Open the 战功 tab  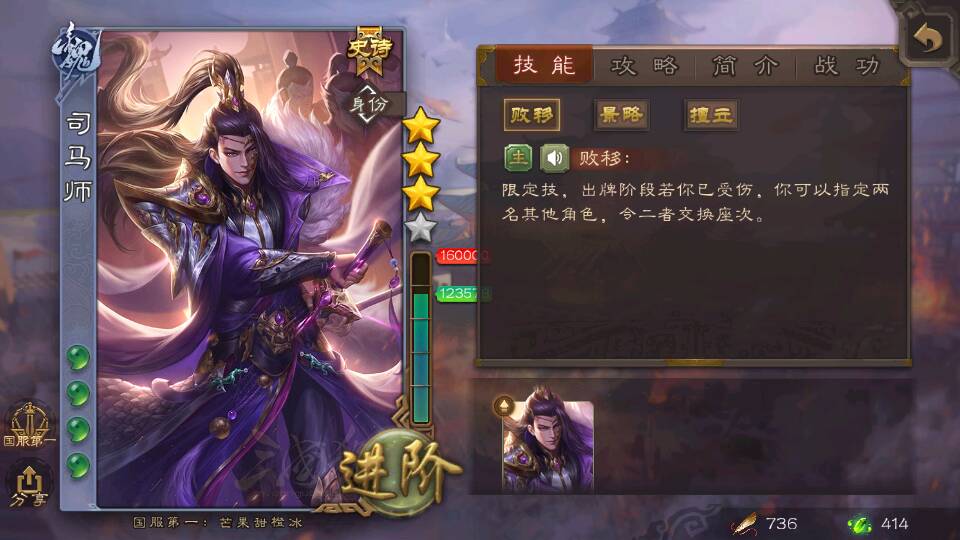pyautogui.click(x=847, y=65)
